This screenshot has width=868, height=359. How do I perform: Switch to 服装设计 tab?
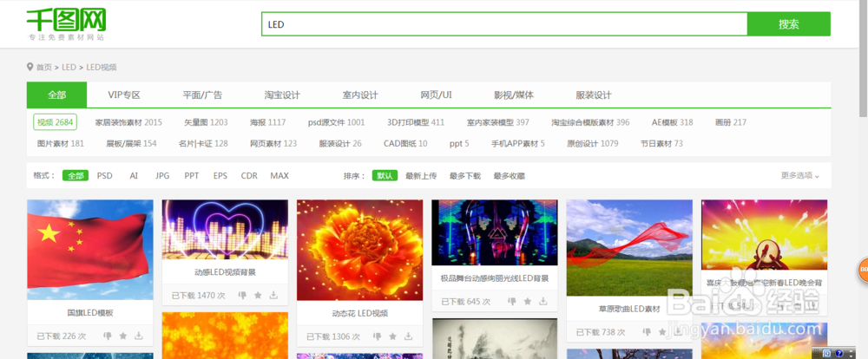point(594,95)
